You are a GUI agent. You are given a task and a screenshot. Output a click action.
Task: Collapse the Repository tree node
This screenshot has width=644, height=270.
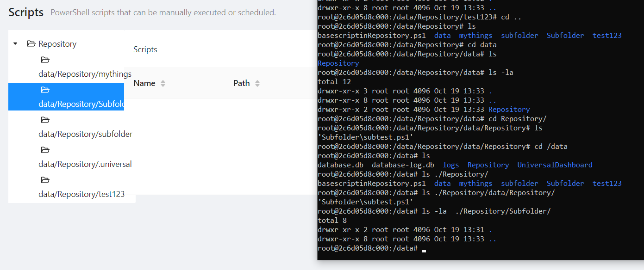[15, 43]
